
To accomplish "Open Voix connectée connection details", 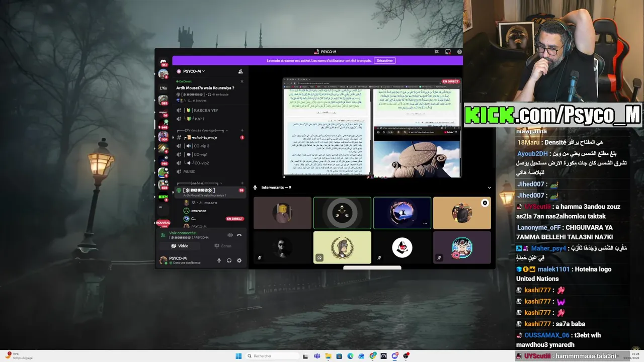I will 182,233.
